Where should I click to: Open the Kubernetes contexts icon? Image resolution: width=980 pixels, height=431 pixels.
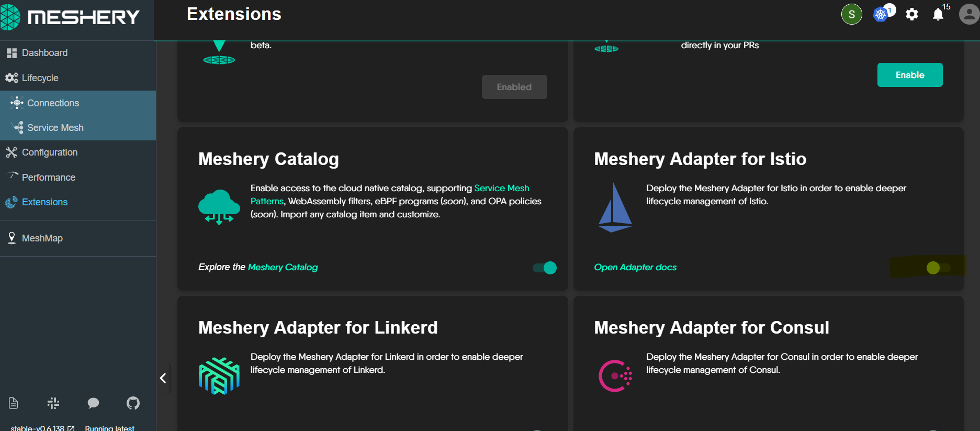tap(881, 14)
